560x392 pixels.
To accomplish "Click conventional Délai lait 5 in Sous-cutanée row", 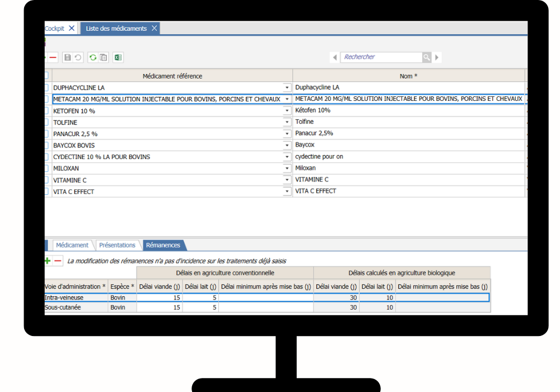I will tap(200, 307).
